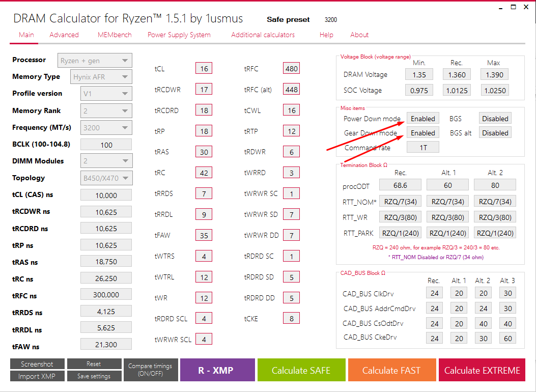536x392 pixels.
Task: Minimize the DRAM Calculator window
Action: point(500,7)
